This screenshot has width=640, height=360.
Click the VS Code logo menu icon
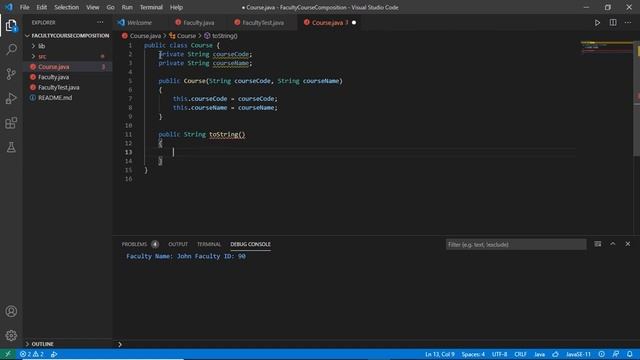9,7
